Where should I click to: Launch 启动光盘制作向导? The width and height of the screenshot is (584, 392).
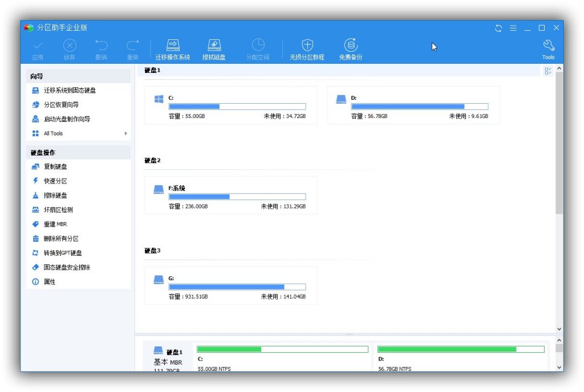67,119
